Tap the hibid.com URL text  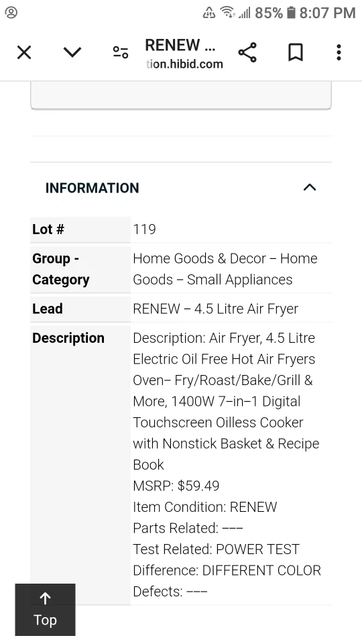[184, 64]
